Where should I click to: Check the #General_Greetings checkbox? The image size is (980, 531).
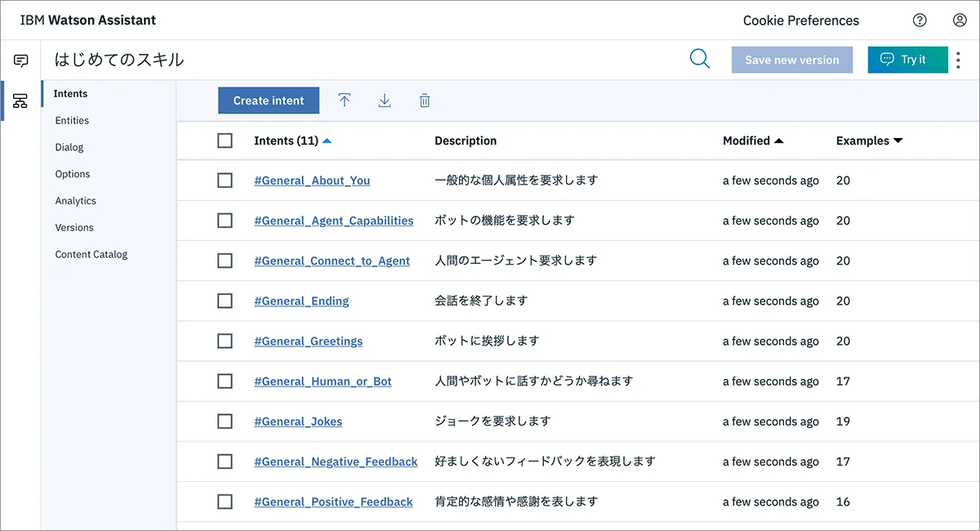pyautogui.click(x=225, y=341)
